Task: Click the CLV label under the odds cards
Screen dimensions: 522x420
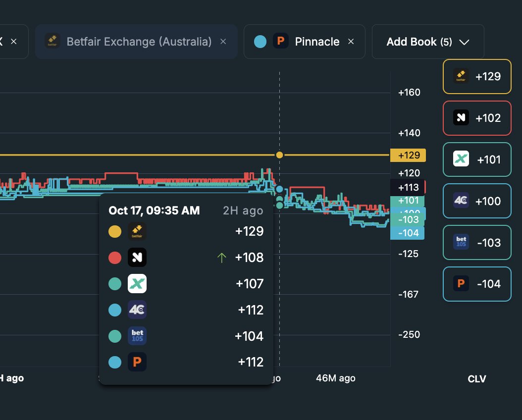Action: tap(477, 379)
